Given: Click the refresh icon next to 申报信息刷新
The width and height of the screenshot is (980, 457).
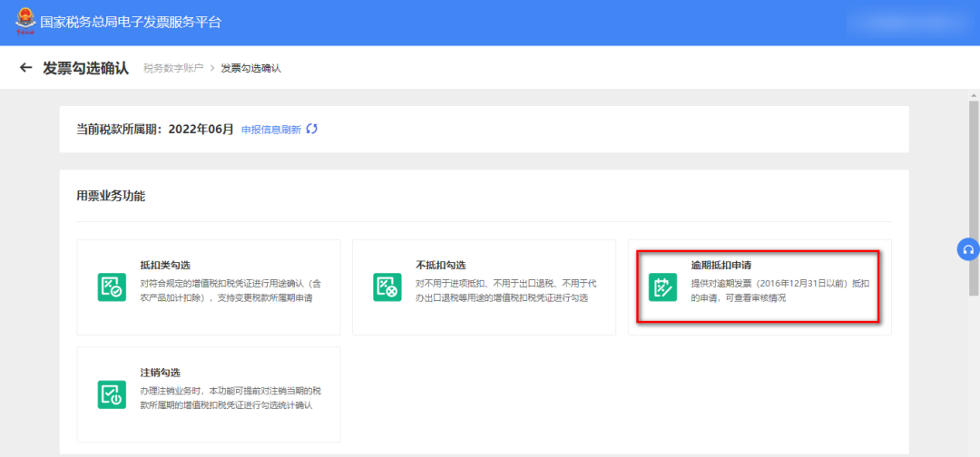Looking at the screenshot, I should point(312,129).
